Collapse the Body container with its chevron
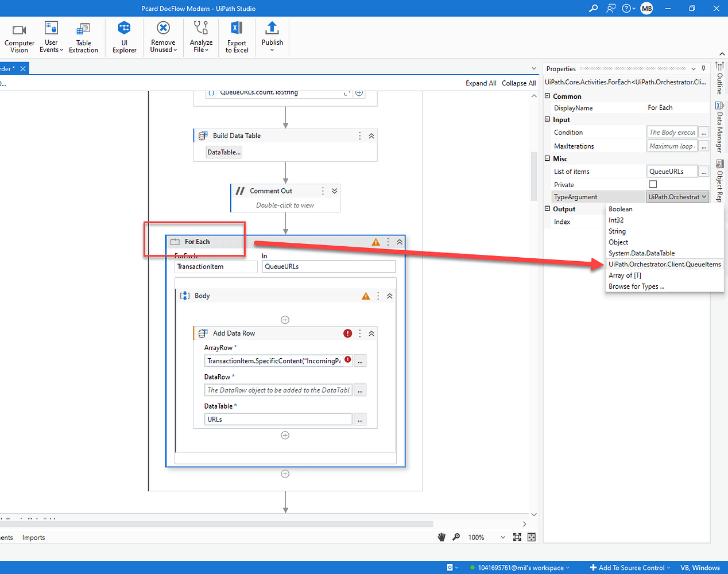 [x=390, y=295]
